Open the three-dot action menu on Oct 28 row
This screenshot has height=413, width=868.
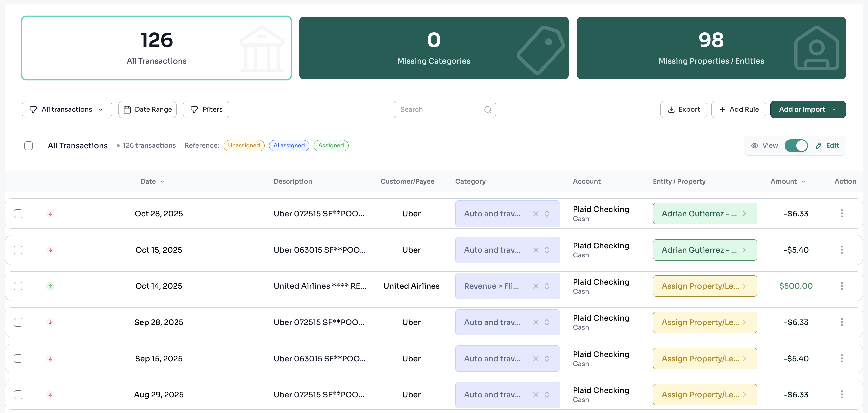tap(841, 213)
